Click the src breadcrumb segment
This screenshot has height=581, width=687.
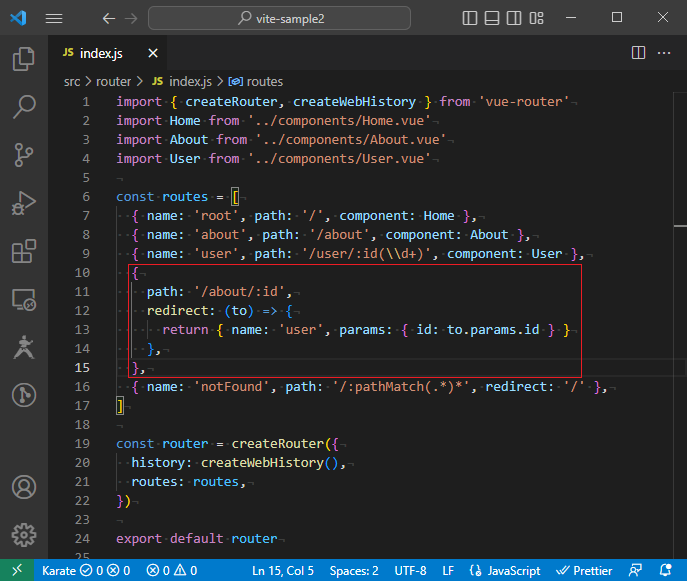click(x=72, y=81)
